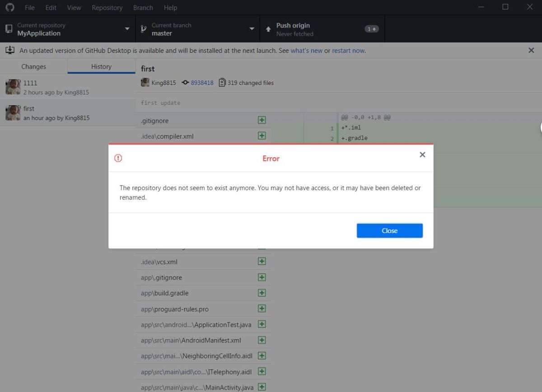Open the Repository menu
This screenshot has width=542, height=392.
107,8
